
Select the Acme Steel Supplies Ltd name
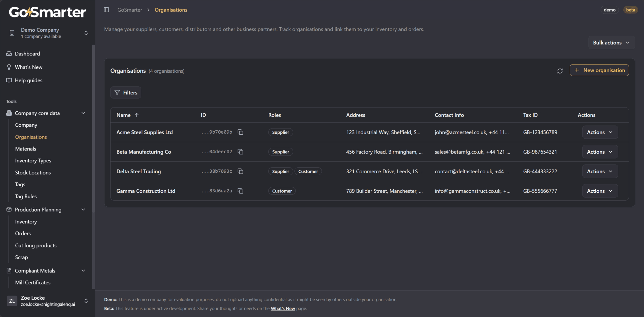(x=145, y=132)
